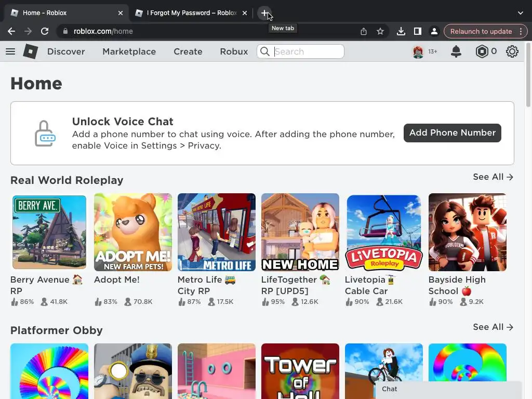Close the I Forgot My Password tab
The height and width of the screenshot is (399, 532).
click(245, 13)
